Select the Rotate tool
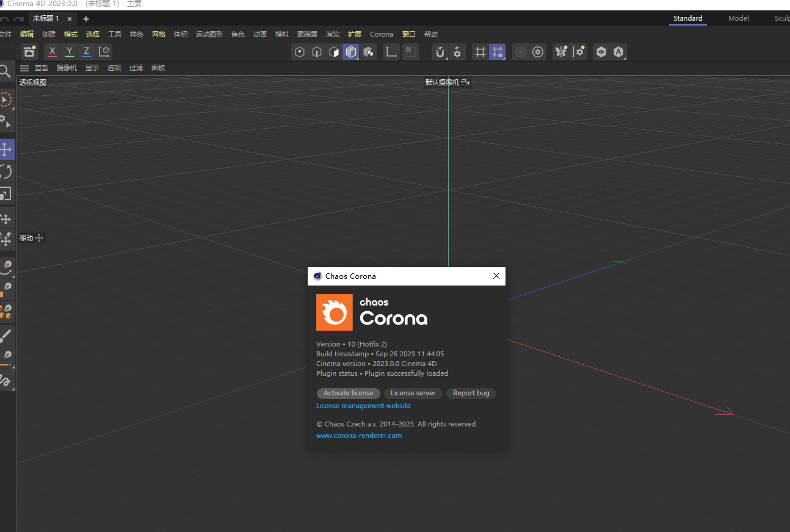Viewport: 790px width, 532px height. tap(5, 171)
